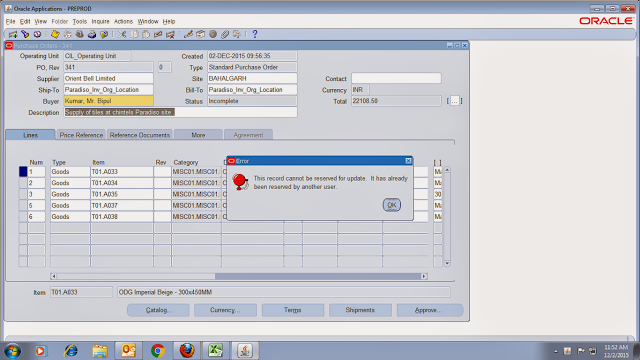This screenshot has width=640, height=360.
Task: Select the Lines tab
Action: click(x=30, y=135)
